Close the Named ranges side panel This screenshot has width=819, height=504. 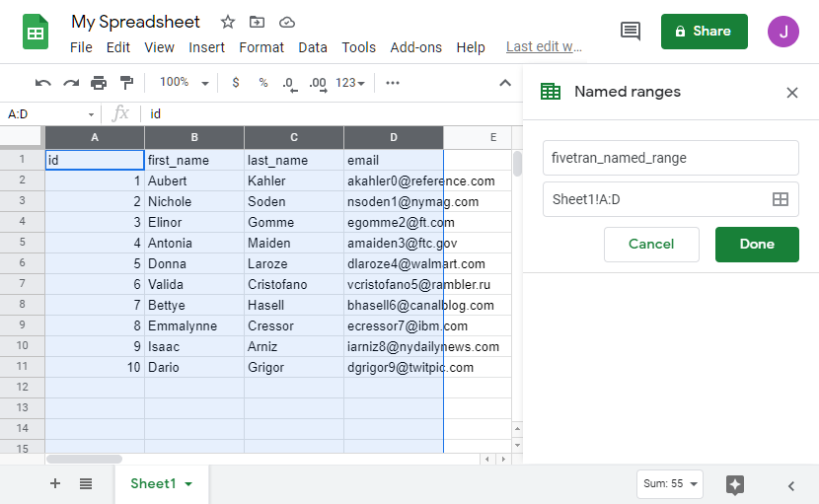tap(791, 93)
